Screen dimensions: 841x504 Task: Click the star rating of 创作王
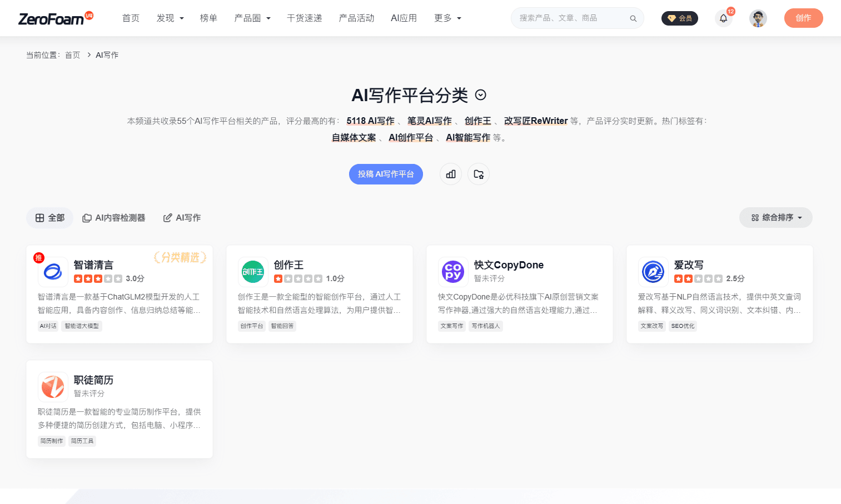[298, 278]
